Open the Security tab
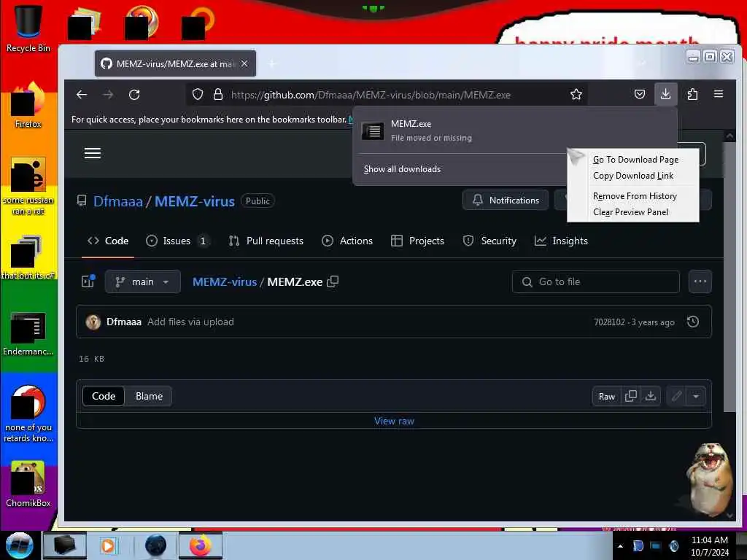Image resolution: width=747 pixels, height=560 pixels. point(489,241)
